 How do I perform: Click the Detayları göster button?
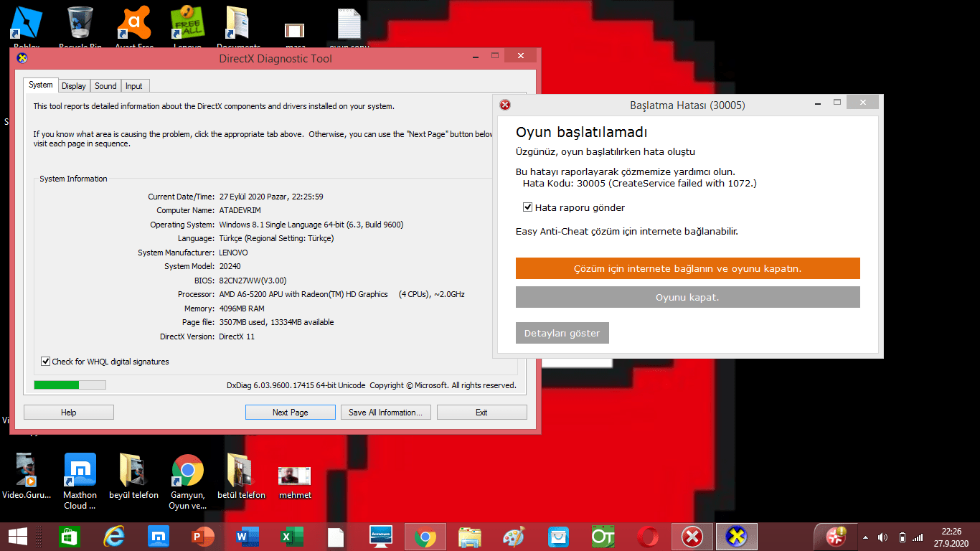[x=562, y=333]
